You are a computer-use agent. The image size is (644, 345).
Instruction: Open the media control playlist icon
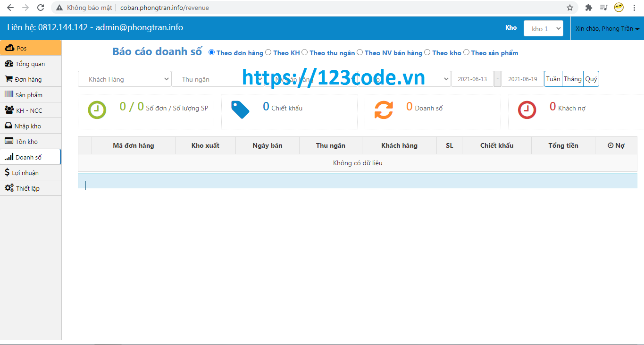click(603, 8)
